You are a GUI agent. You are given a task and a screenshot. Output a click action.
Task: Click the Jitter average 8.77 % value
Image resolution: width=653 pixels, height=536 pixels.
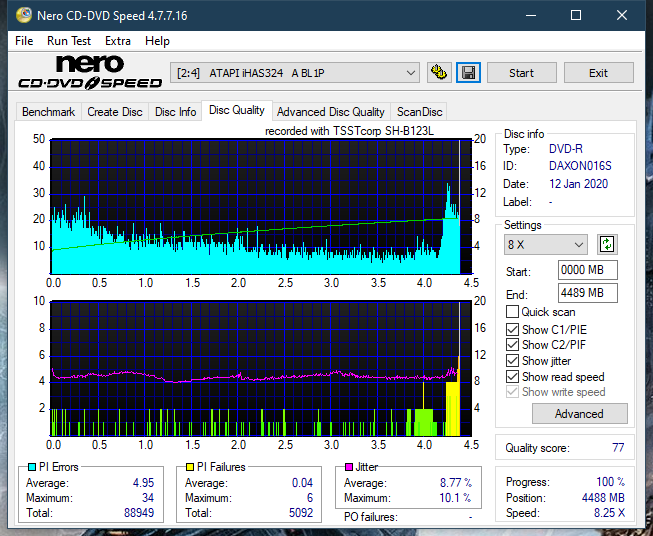[x=456, y=483]
